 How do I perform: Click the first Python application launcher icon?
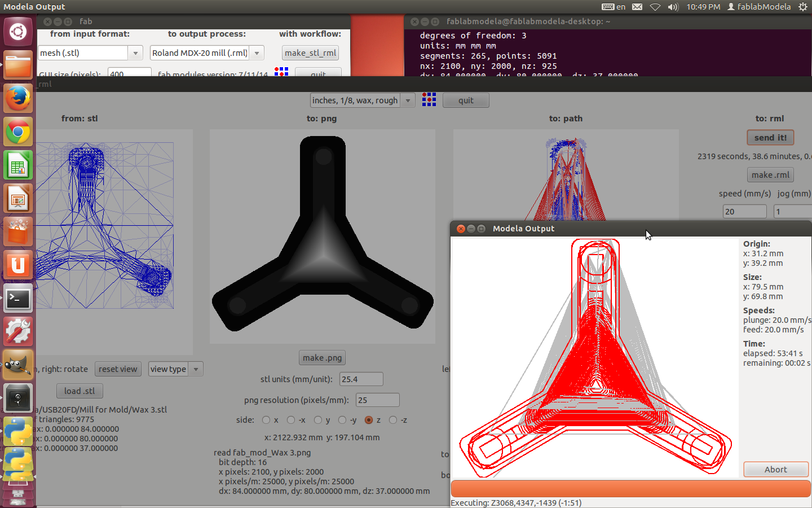[18, 432]
